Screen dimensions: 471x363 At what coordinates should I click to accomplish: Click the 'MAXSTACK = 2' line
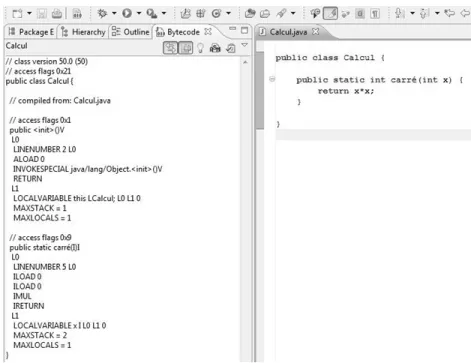(x=40, y=335)
